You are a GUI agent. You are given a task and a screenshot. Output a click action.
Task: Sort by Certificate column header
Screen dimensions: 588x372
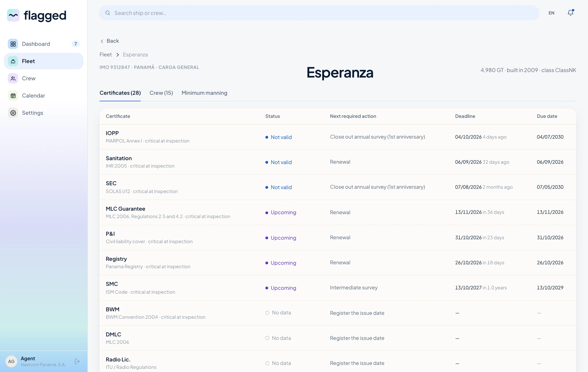click(x=118, y=116)
